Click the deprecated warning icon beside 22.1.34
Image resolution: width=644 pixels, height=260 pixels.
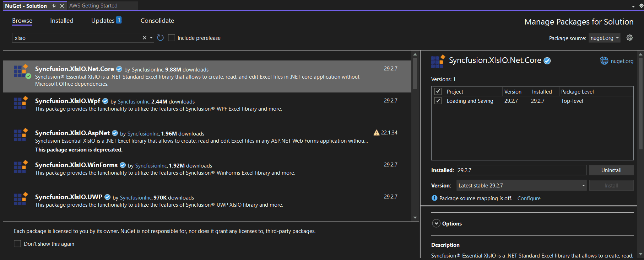click(x=377, y=133)
